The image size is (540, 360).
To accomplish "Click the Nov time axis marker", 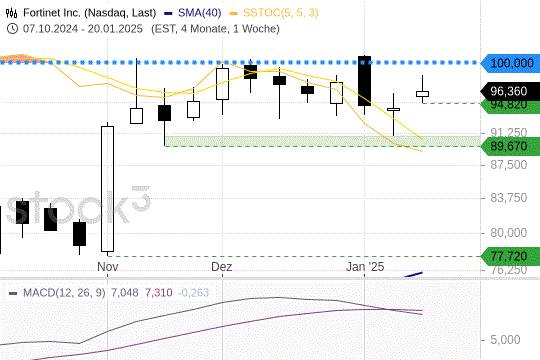I will click(x=108, y=267).
